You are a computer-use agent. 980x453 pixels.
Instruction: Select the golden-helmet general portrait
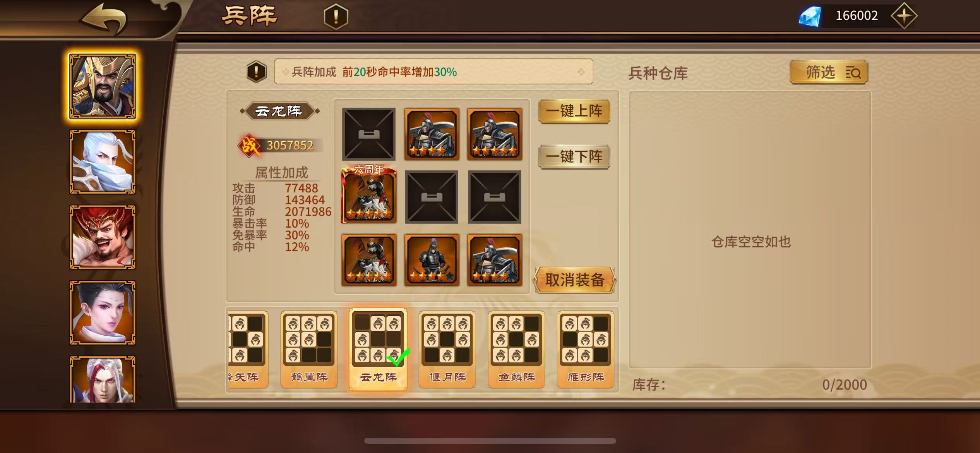pos(103,86)
